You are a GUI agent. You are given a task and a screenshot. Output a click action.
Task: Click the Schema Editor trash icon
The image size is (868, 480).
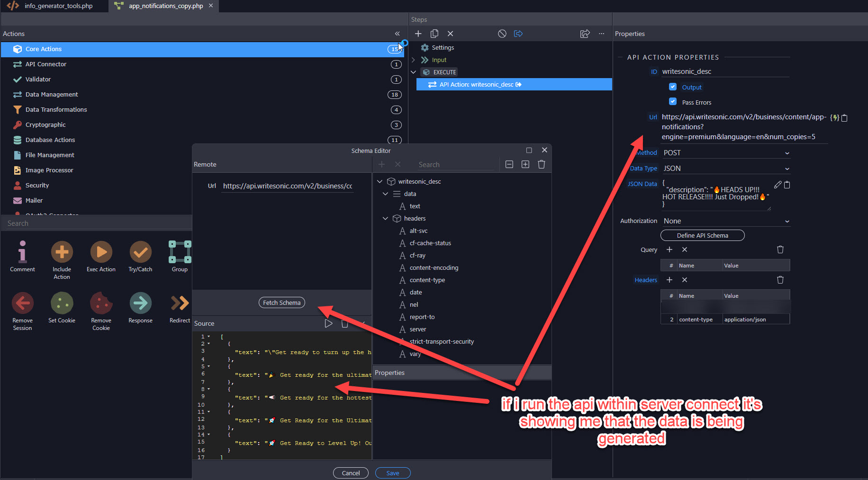[542, 164]
